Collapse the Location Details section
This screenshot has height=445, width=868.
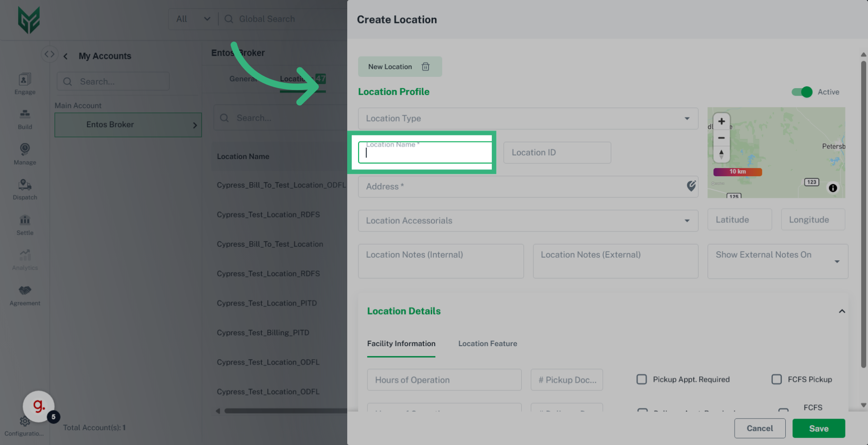[842, 311]
